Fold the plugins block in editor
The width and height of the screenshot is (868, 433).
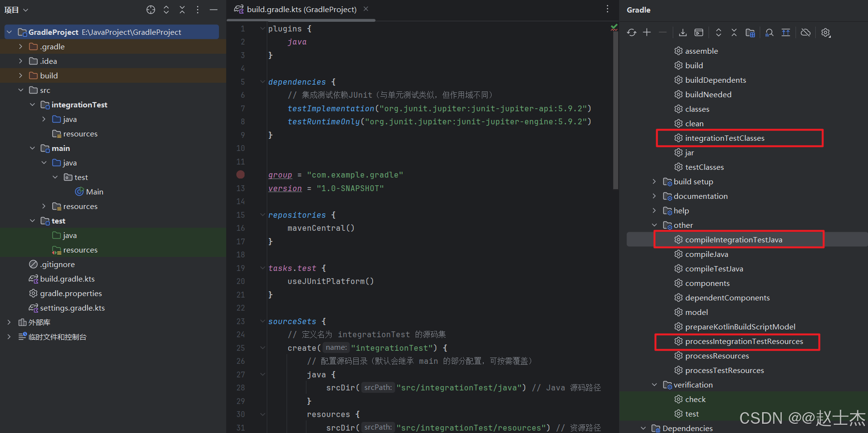(262, 29)
